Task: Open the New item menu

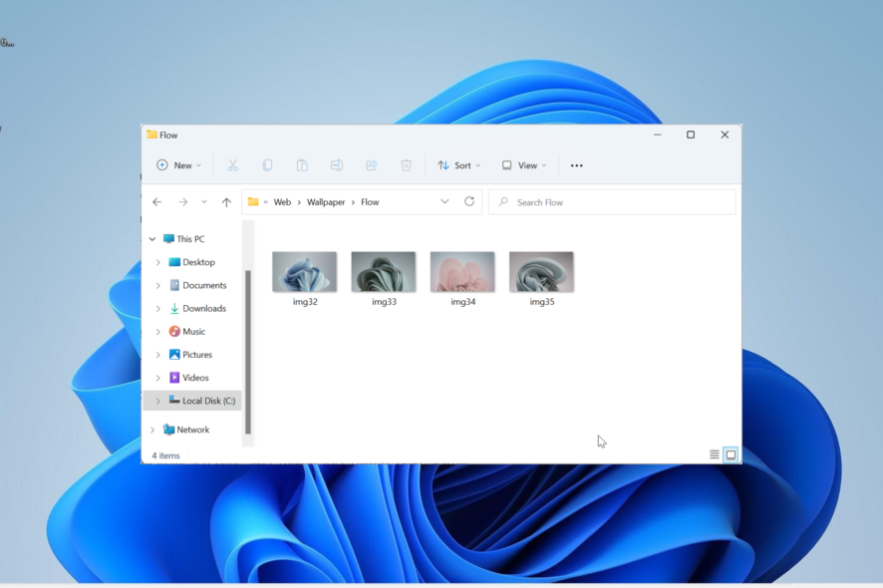Action: coord(178,165)
